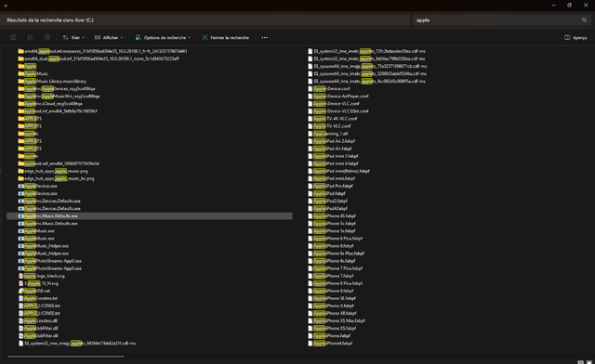
Task: Select Apple TV-VLC.conf file
Action: point(329,126)
